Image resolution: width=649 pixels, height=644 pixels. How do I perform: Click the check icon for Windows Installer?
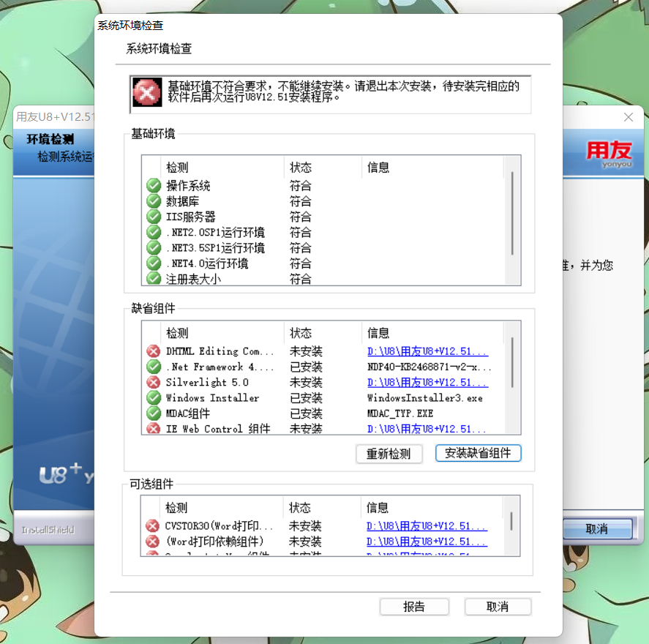154,397
